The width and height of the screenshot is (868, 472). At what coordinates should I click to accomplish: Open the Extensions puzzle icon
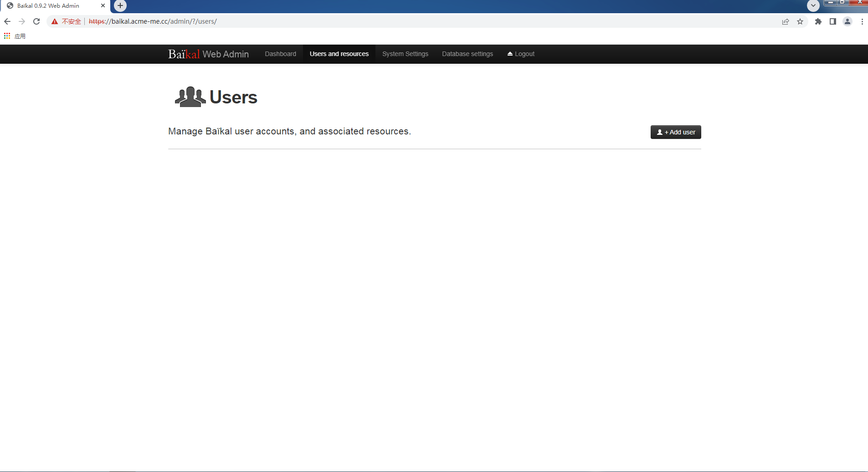[818, 21]
